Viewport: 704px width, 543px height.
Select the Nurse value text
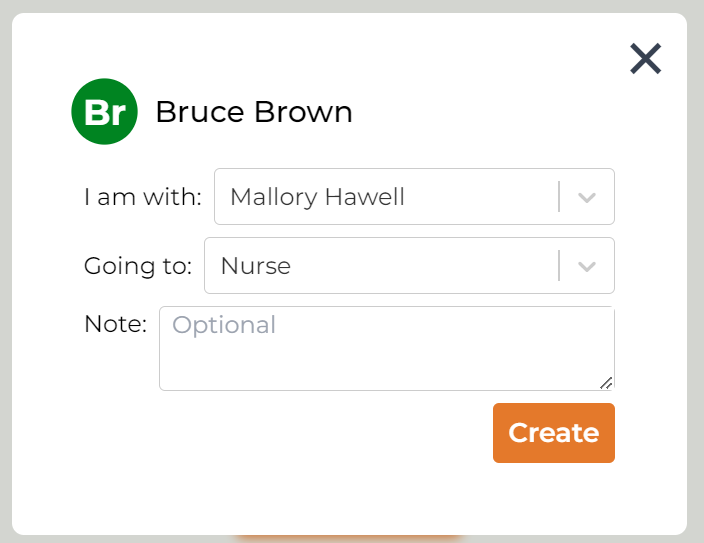click(x=256, y=266)
